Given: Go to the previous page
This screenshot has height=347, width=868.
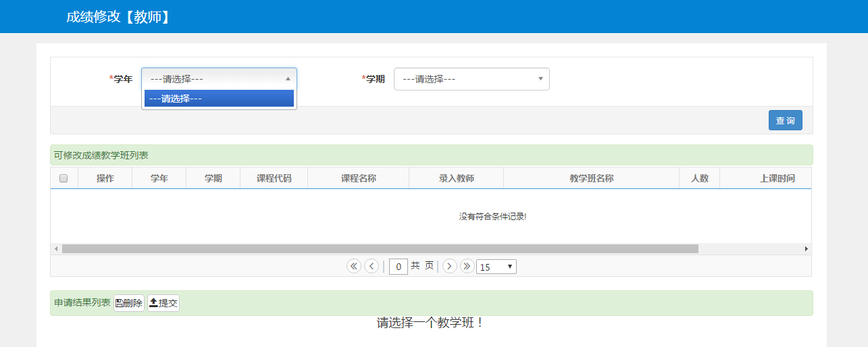Looking at the screenshot, I should tap(372, 267).
